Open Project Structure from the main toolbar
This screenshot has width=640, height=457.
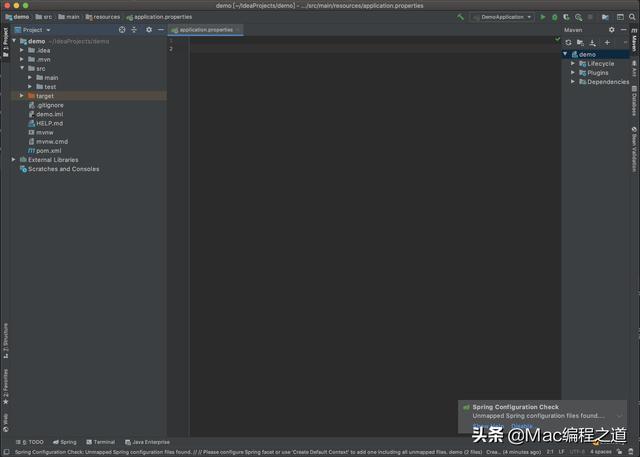coord(605,17)
